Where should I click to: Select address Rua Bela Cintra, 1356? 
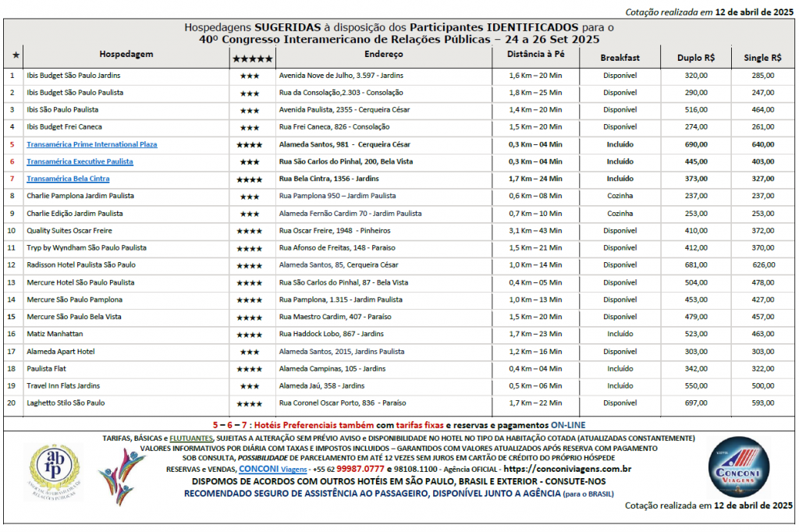tap(328, 179)
